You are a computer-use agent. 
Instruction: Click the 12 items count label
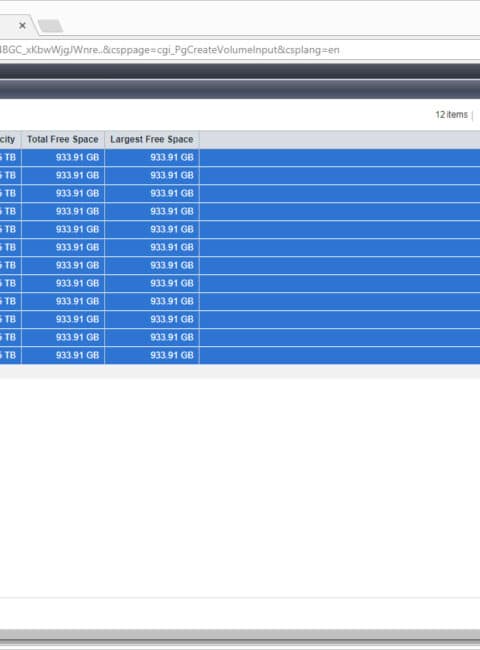pyautogui.click(x=451, y=114)
